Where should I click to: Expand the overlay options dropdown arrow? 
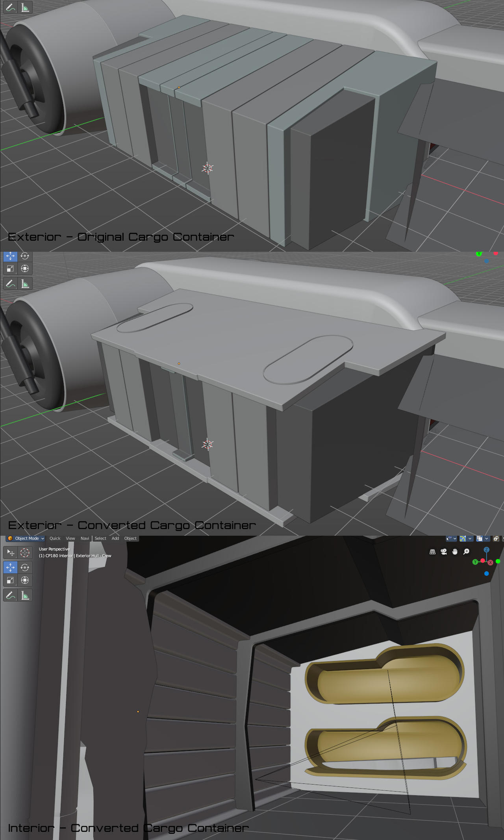click(487, 538)
